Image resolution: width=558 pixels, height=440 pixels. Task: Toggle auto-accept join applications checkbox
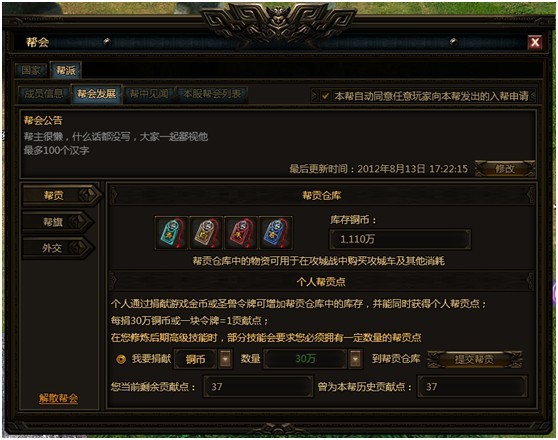325,96
